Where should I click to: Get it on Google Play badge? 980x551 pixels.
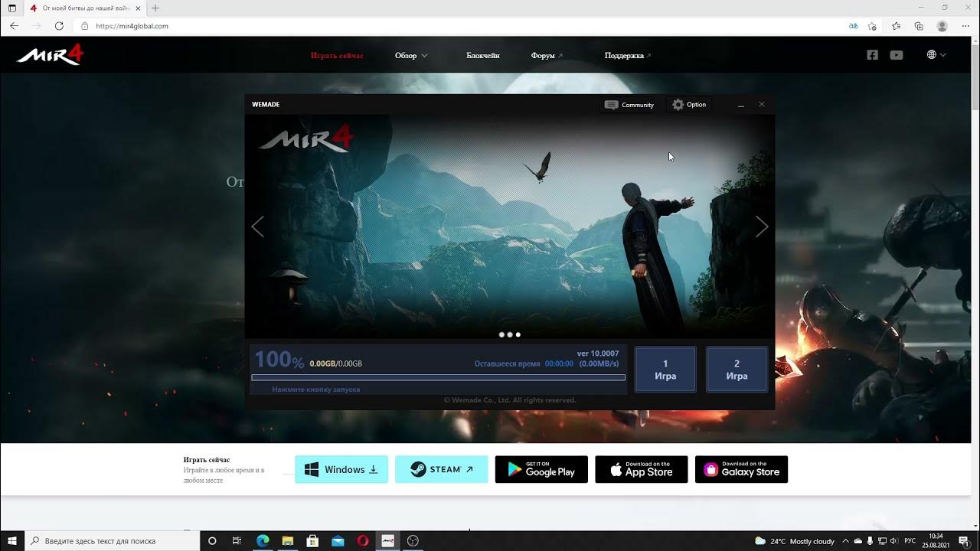pos(541,469)
